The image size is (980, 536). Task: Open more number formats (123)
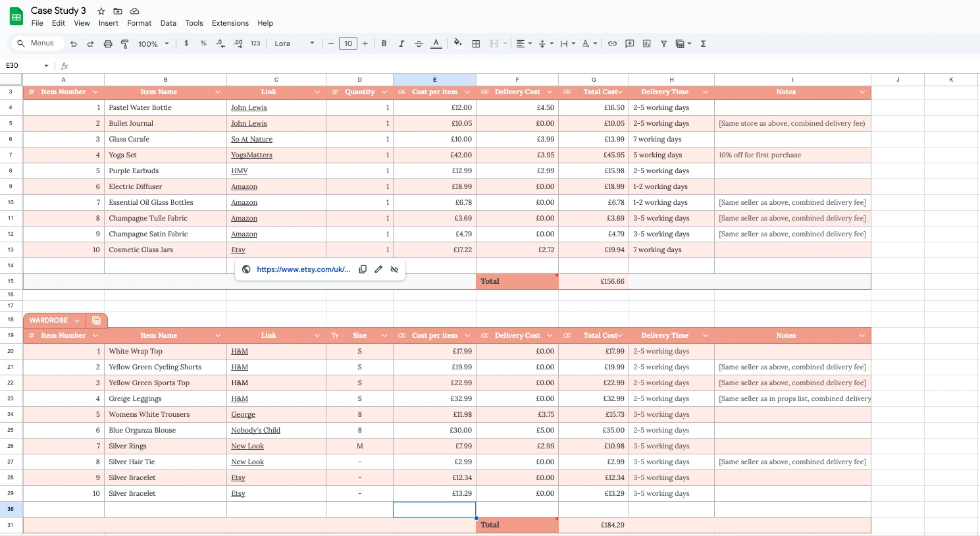[255, 43]
